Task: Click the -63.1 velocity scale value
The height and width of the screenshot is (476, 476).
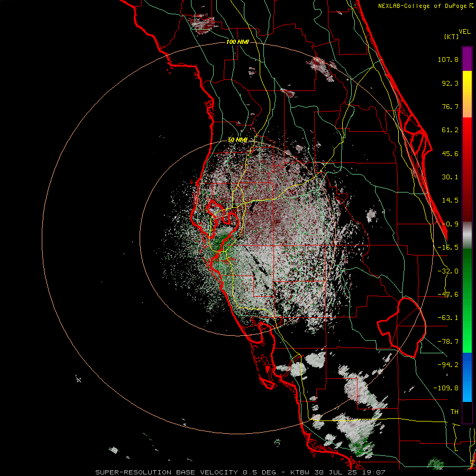Action: tap(448, 318)
